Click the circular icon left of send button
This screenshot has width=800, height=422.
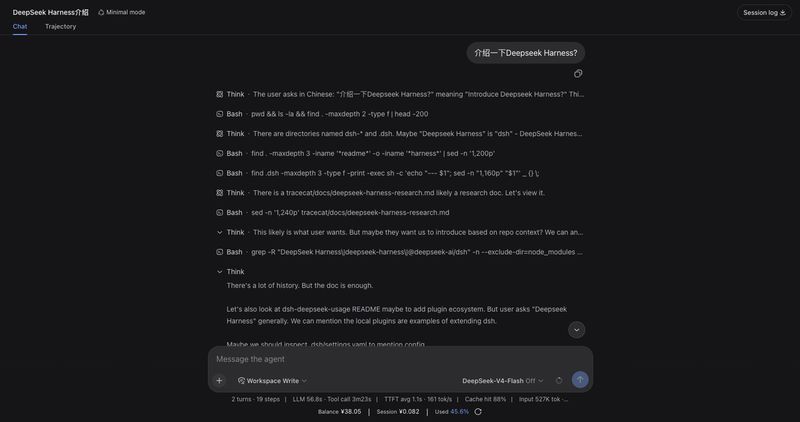559,381
